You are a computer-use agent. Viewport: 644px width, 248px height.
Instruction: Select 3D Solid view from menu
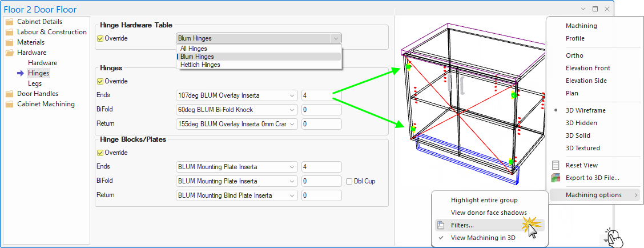[x=578, y=135]
